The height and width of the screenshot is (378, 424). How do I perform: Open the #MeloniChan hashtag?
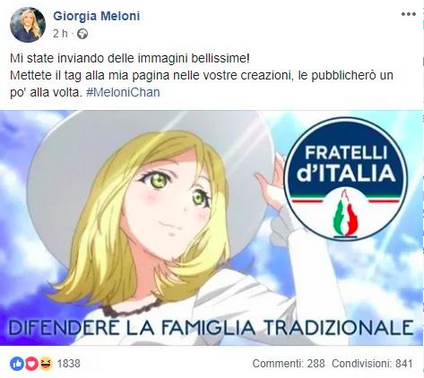(123, 92)
